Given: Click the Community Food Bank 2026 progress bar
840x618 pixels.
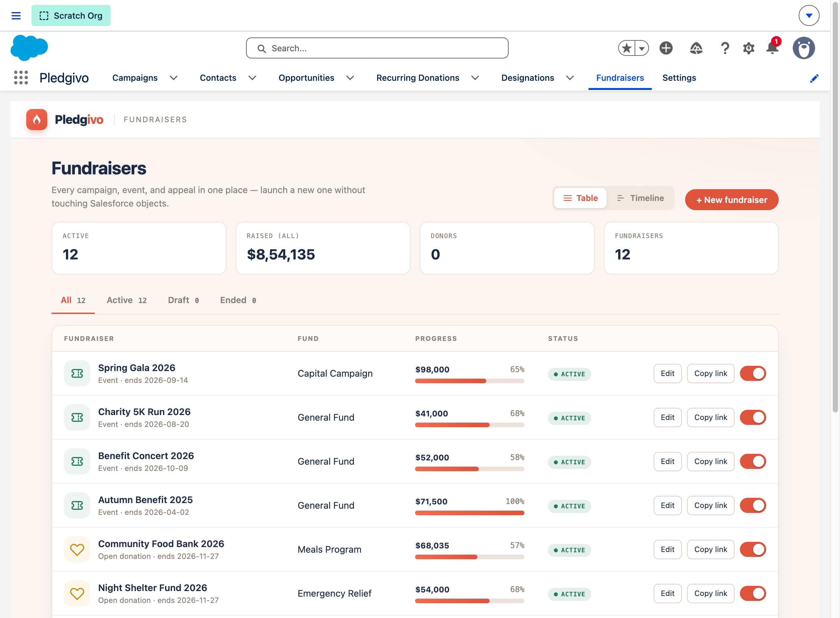Looking at the screenshot, I should [470, 557].
